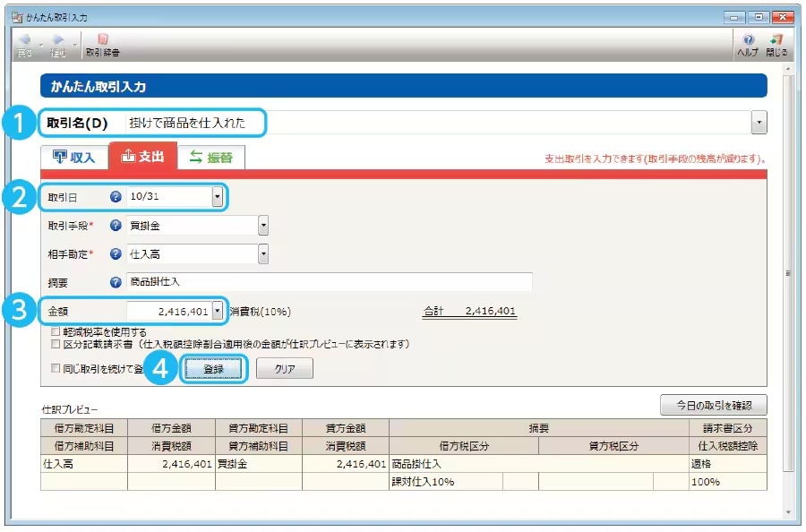Click the forward (進む) navigation arrow

click(56, 38)
